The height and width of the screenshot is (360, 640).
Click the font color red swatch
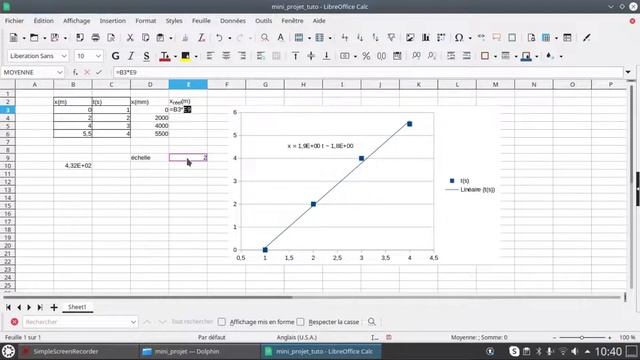pos(165,56)
